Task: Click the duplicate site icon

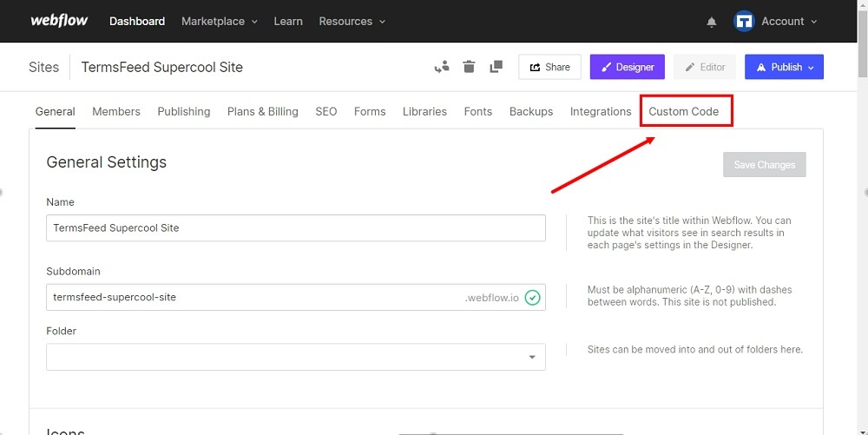Action: pyautogui.click(x=496, y=67)
